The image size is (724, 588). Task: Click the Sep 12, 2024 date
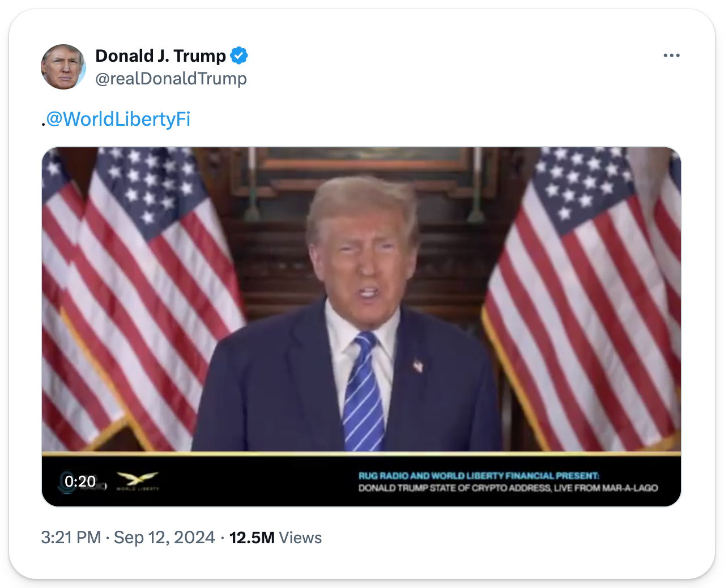click(x=164, y=538)
